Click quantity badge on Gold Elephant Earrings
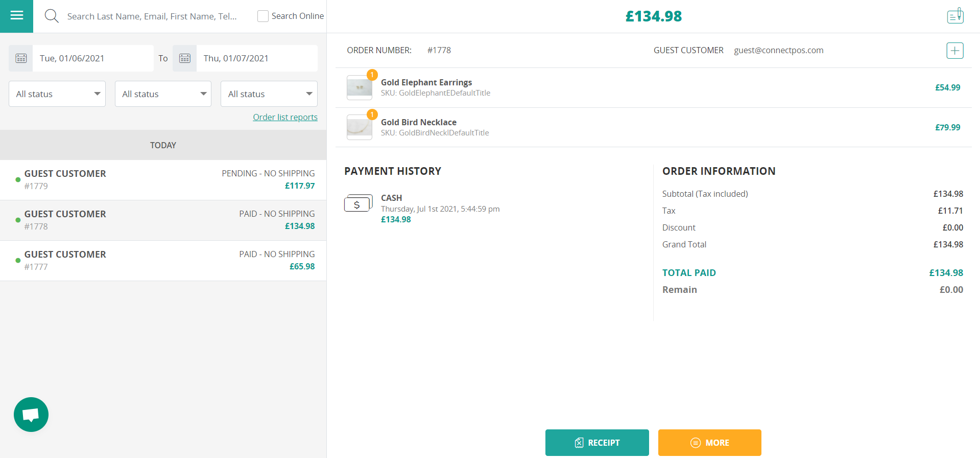 coord(372,75)
